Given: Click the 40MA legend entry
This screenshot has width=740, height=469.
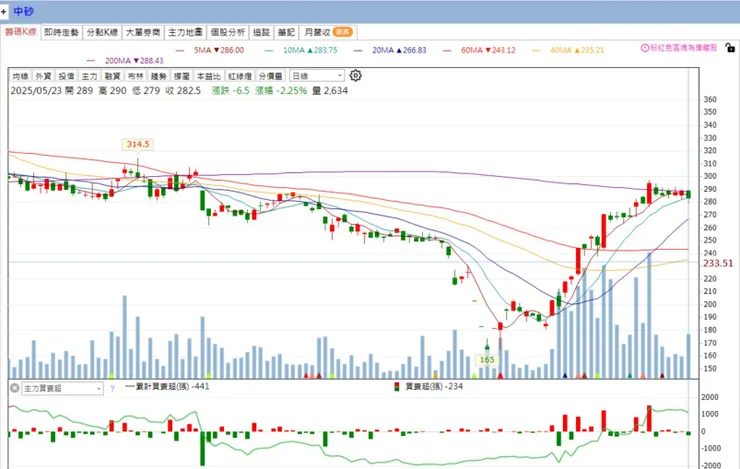Looking at the screenshot, I should (x=568, y=50).
